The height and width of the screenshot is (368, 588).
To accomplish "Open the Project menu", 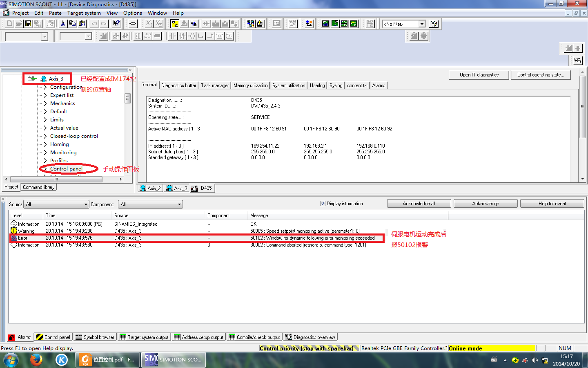I will pyautogui.click(x=20, y=13).
